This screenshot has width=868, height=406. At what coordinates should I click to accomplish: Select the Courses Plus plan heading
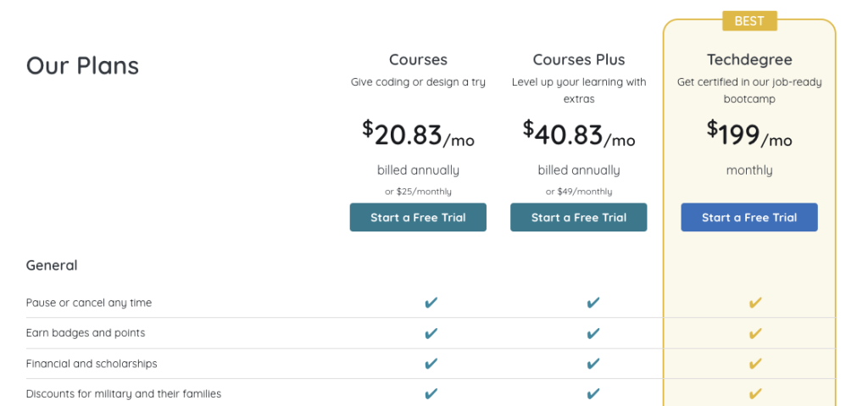click(578, 59)
